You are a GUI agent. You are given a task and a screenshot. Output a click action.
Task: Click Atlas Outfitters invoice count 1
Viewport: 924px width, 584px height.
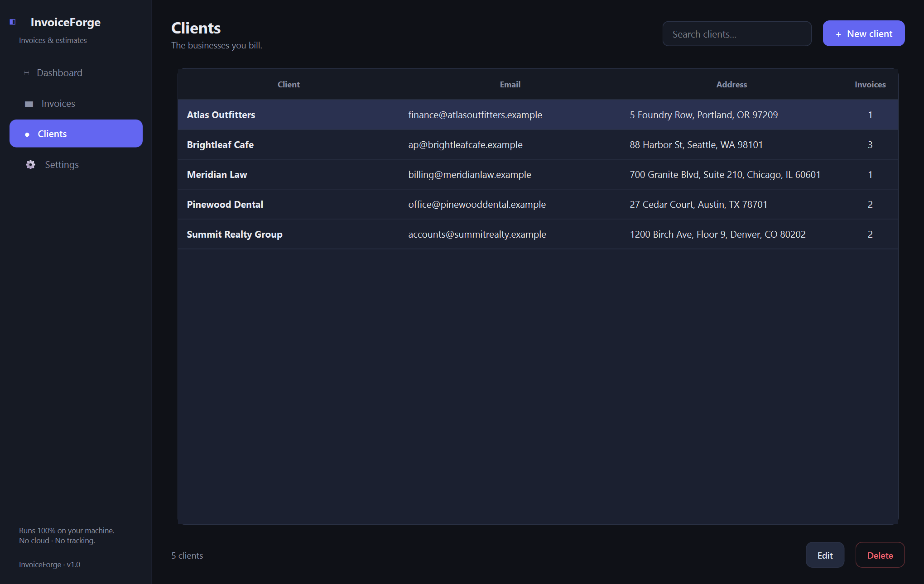click(x=870, y=115)
